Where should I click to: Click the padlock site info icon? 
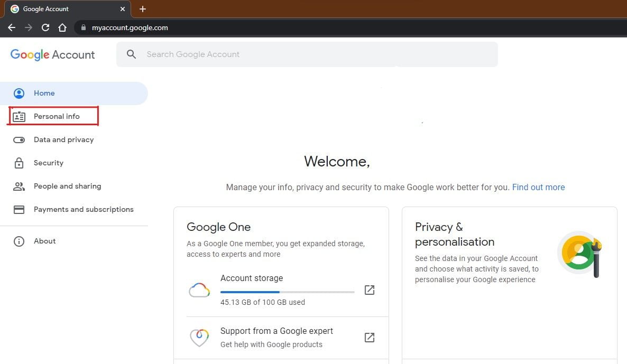(83, 27)
